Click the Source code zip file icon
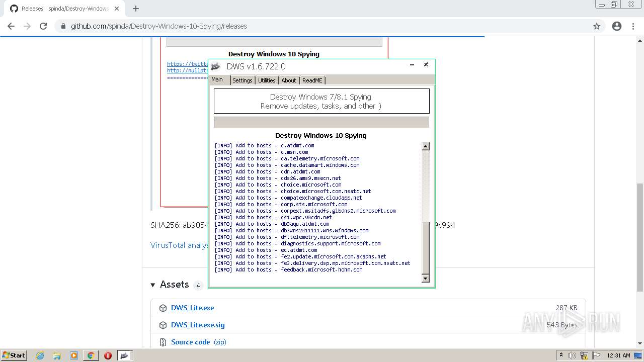The image size is (644, 362). [x=163, y=342]
